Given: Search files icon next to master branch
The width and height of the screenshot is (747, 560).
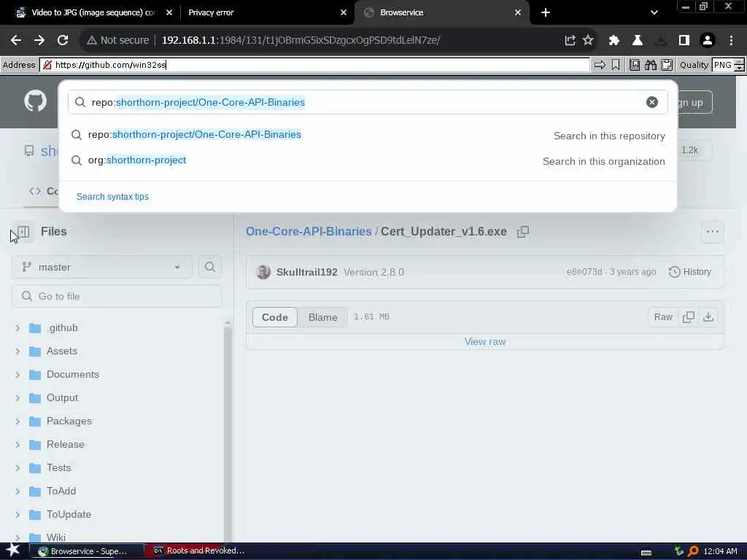Looking at the screenshot, I should tap(210, 267).
